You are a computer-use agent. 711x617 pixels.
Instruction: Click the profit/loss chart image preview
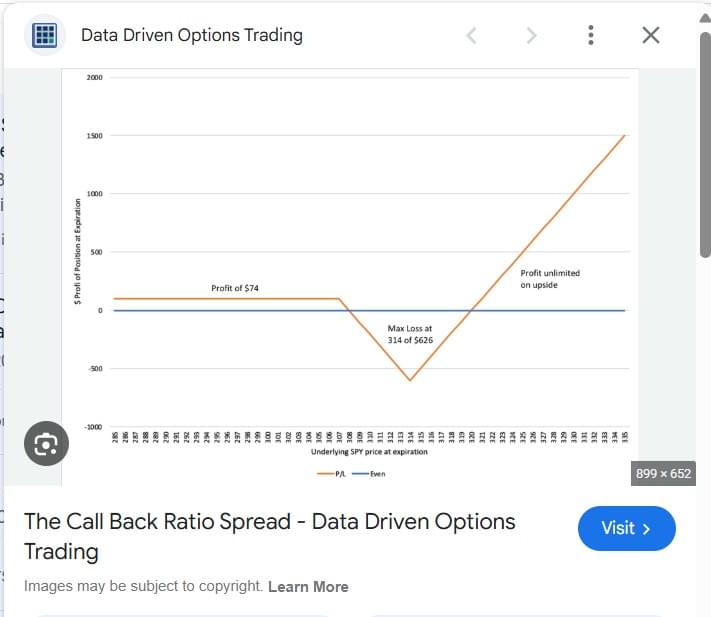[x=350, y=277]
